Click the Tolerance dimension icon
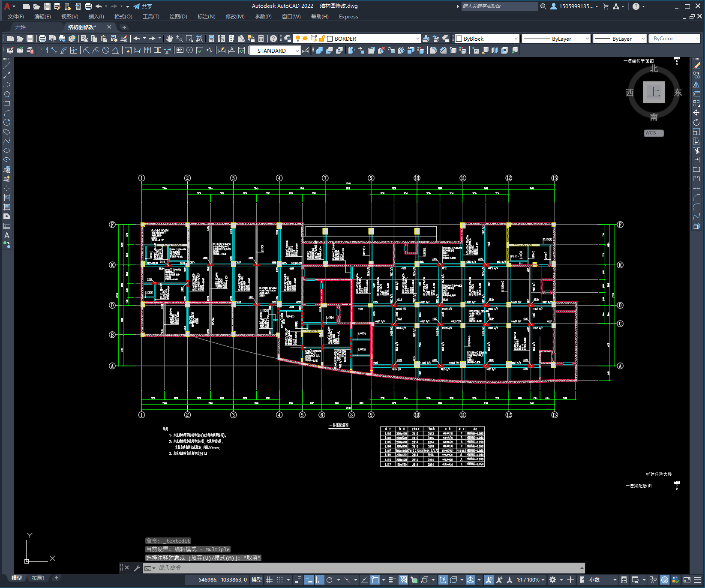The image size is (705, 588). [x=180, y=50]
